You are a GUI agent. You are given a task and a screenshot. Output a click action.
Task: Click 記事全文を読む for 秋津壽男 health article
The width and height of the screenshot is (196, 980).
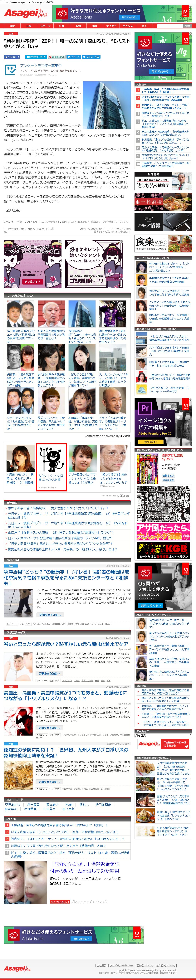coord(50,615)
